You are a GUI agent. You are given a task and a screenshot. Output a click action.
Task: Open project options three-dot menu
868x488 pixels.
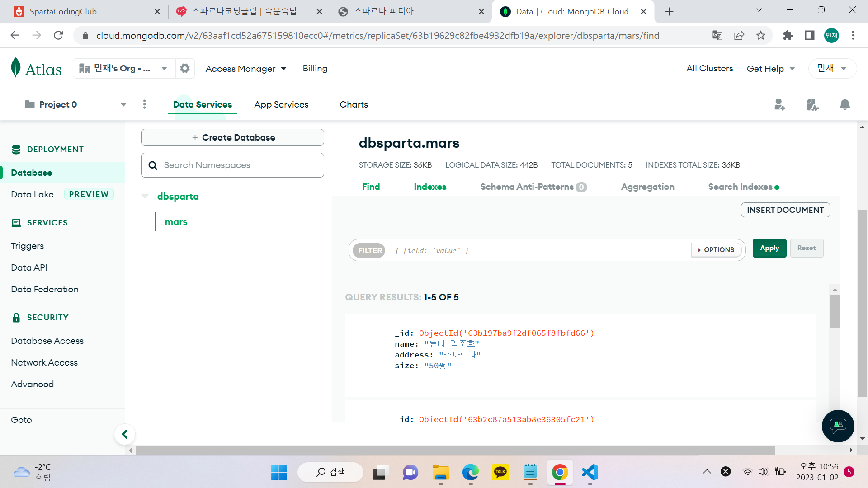(145, 104)
